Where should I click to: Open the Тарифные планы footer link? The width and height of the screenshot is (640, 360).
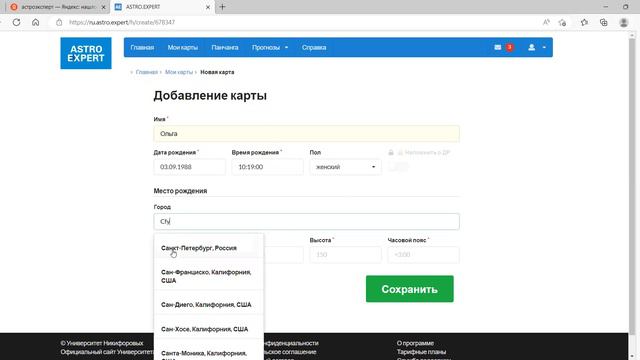pyautogui.click(x=421, y=352)
